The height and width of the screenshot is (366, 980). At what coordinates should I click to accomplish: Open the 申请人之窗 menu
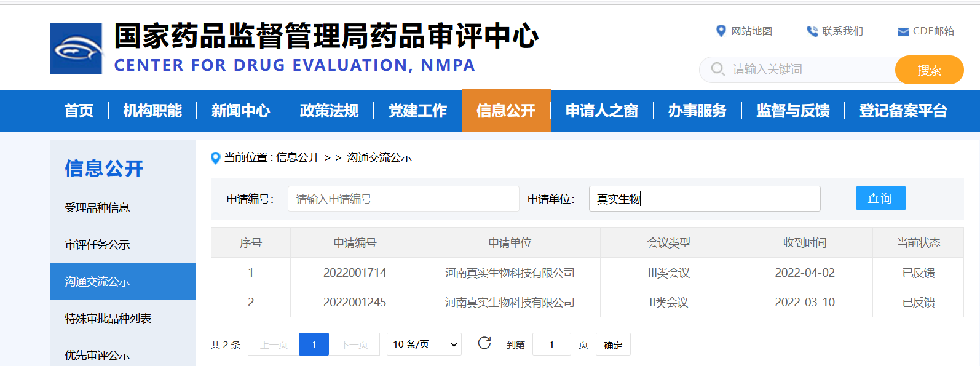602,111
